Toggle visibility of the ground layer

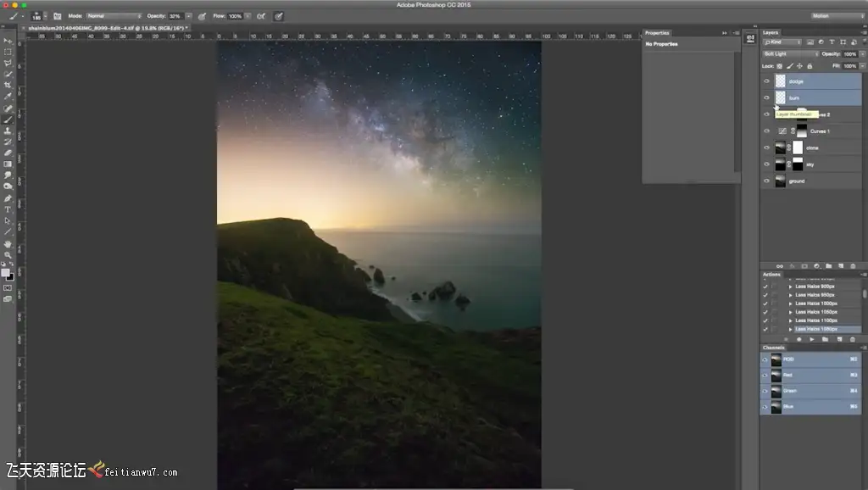coord(767,181)
